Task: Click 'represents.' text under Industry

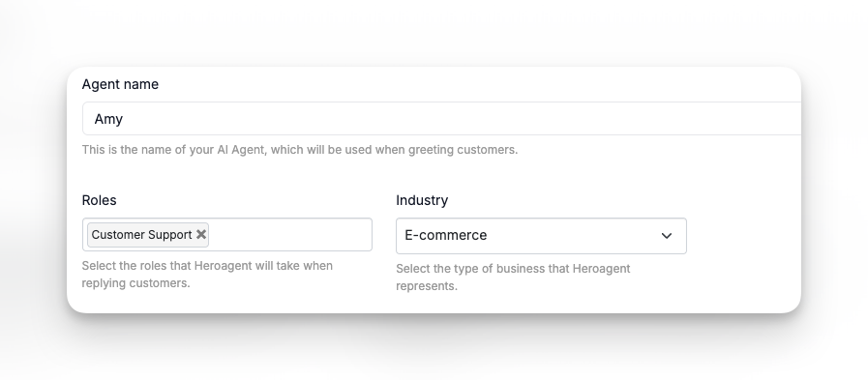Action: coord(426,286)
